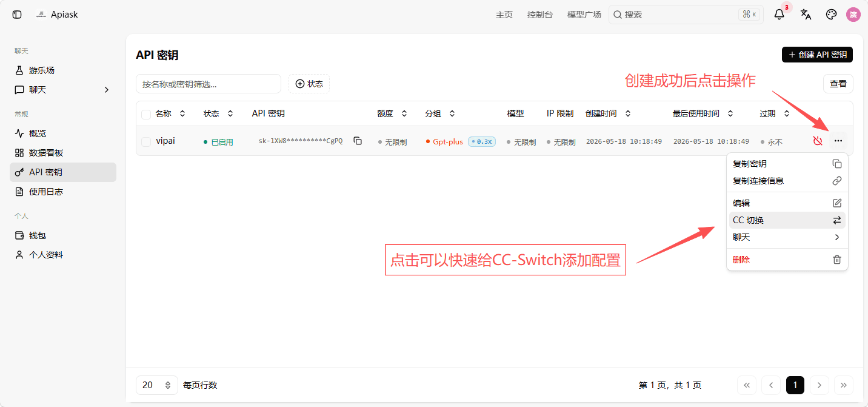868x407 pixels.
Task: Open 游乐场 from the sidebar
Action: tap(63, 70)
